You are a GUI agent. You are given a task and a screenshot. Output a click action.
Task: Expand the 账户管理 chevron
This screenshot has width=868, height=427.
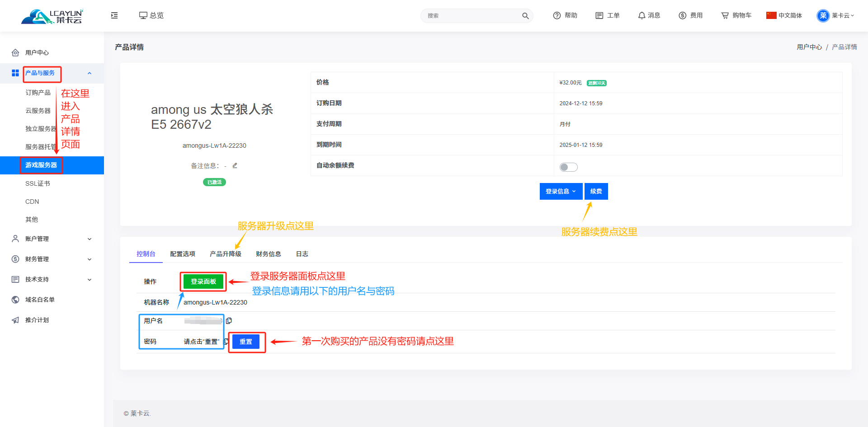[x=90, y=239]
